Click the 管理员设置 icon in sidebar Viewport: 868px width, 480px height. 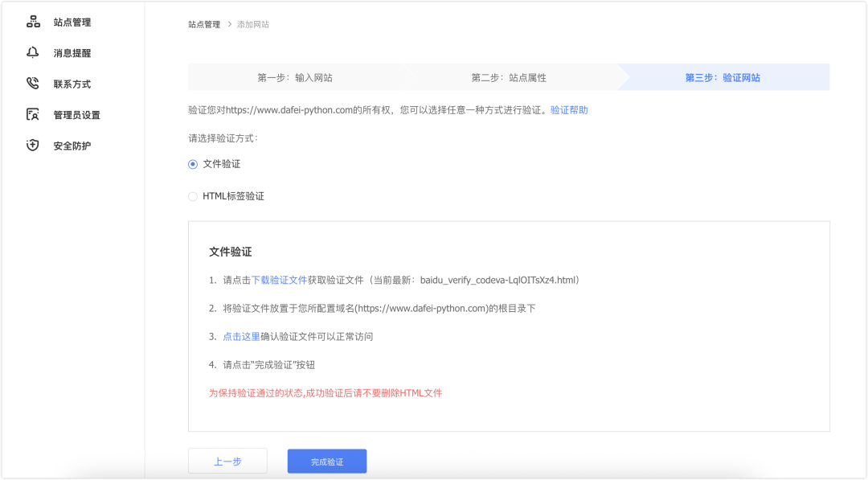(x=33, y=114)
